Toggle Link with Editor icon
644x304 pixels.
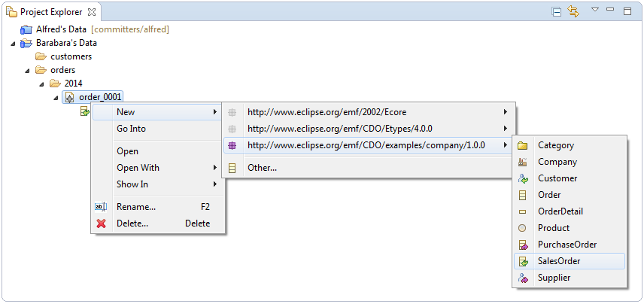click(573, 11)
